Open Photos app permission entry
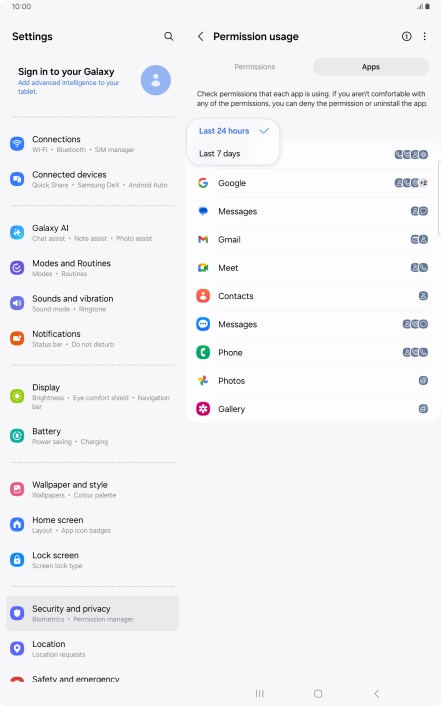Image resolution: width=441 pixels, height=706 pixels. [312, 381]
